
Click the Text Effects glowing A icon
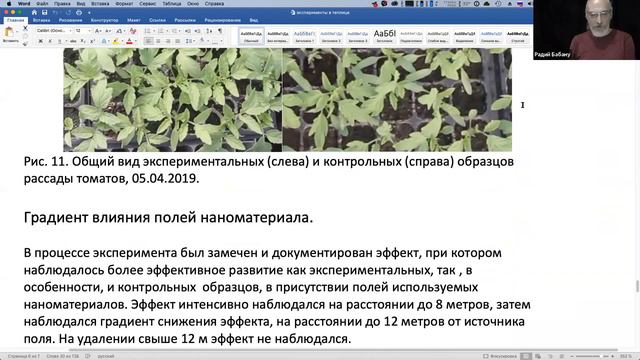tap(104, 41)
